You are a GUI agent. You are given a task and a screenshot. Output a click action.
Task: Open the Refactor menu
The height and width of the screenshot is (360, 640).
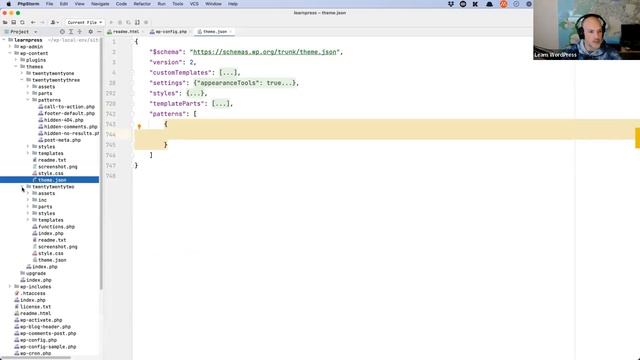click(142, 4)
